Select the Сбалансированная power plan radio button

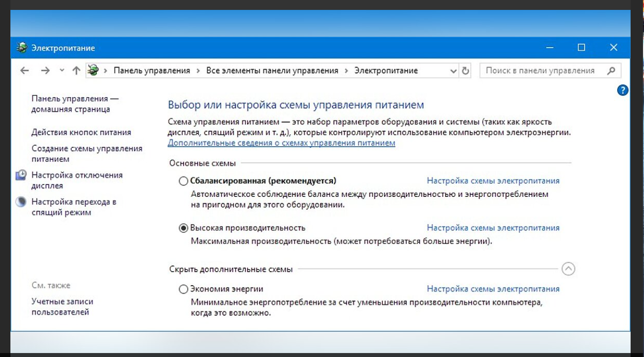coord(184,181)
